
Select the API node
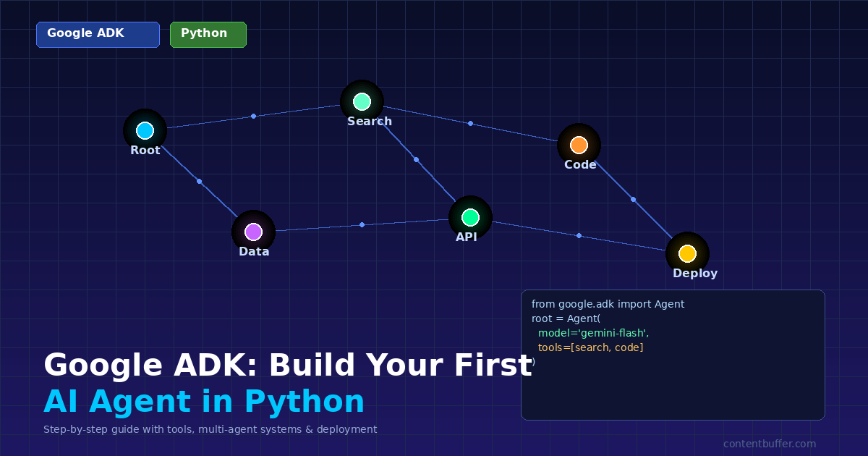click(x=471, y=216)
